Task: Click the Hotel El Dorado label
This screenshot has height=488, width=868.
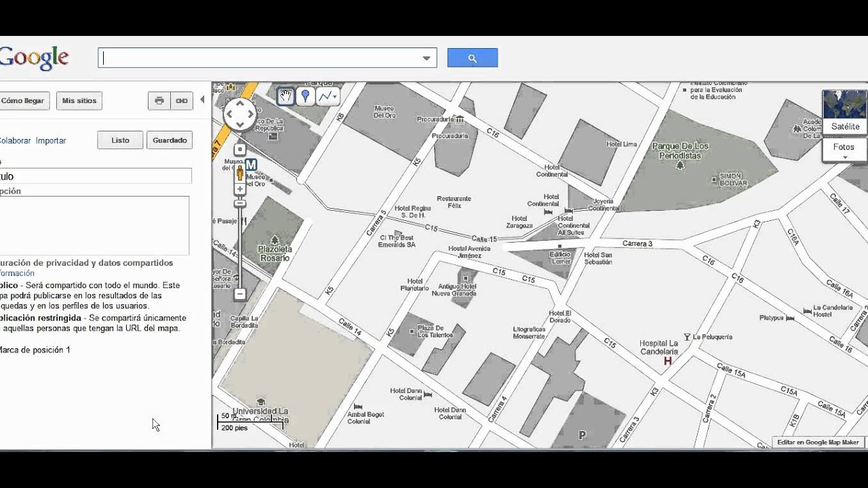Action: click(560, 317)
